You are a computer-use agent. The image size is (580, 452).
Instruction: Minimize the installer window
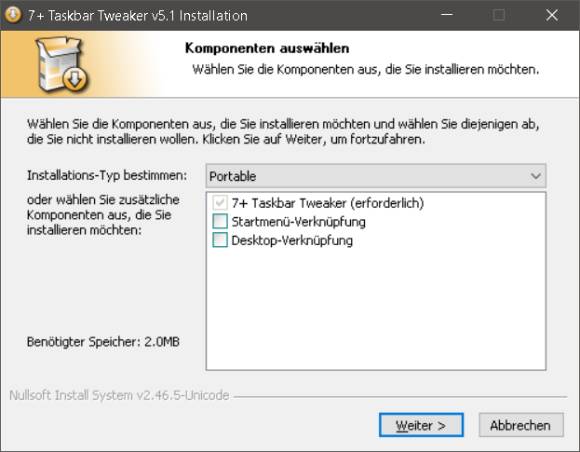(x=447, y=15)
